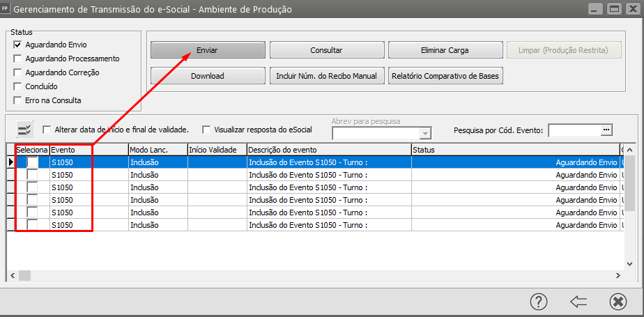The height and width of the screenshot is (317, 644).
Task: Click the Inclusão cell in the highlighted row
Action: pos(158,162)
